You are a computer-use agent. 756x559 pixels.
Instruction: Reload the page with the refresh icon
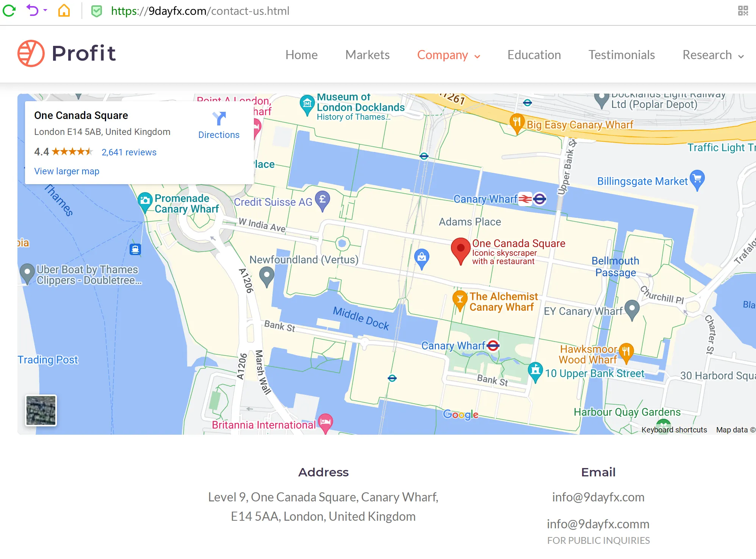(x=9, y=11)
